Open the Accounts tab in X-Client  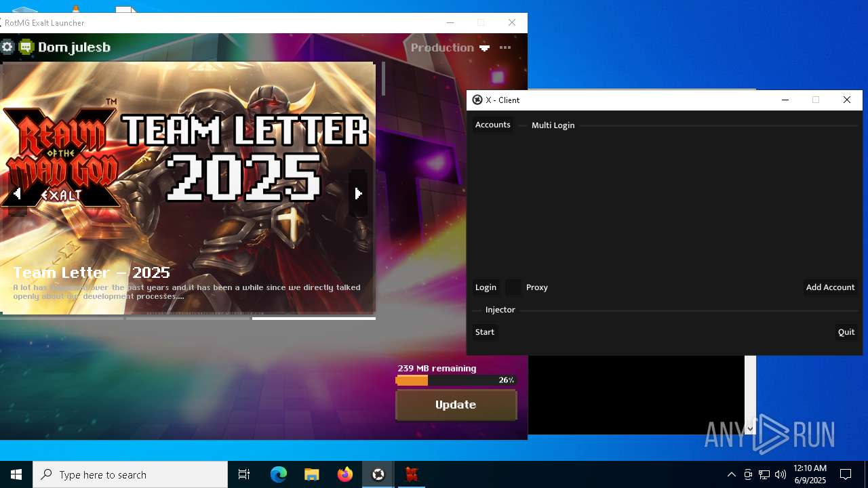tap(493, 125)
